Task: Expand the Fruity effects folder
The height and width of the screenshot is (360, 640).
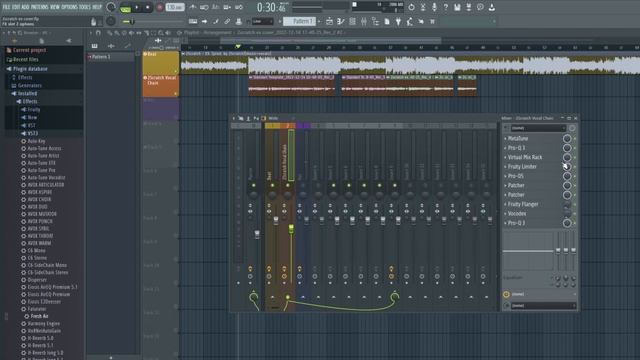Action: [x=33, y=109]
